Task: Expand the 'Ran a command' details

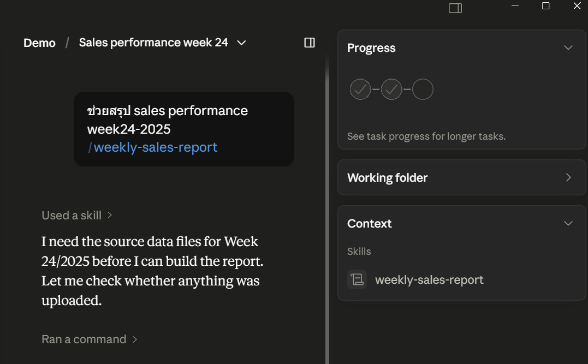Action: click(x=89, y=339)
